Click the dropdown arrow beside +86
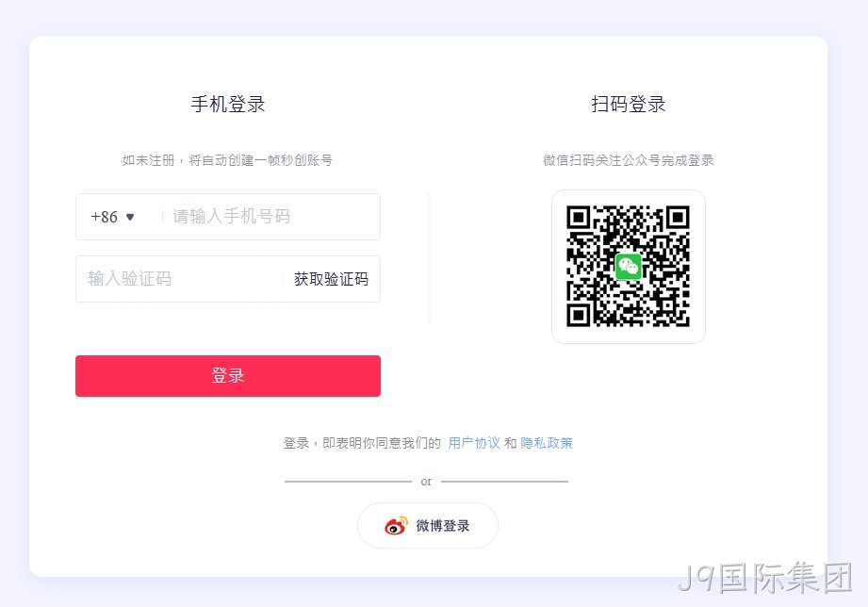Screen dimensions: 868x607 pos(130,217)
